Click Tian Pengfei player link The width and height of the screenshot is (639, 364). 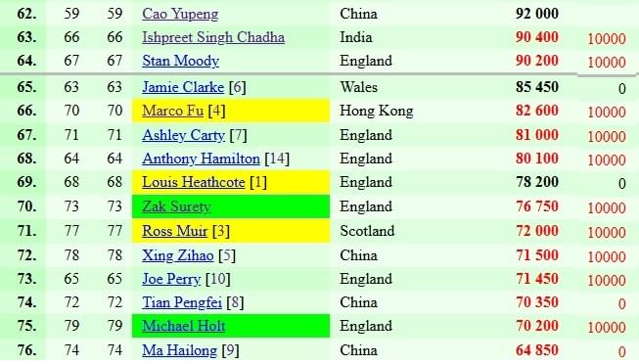[182, 303]
